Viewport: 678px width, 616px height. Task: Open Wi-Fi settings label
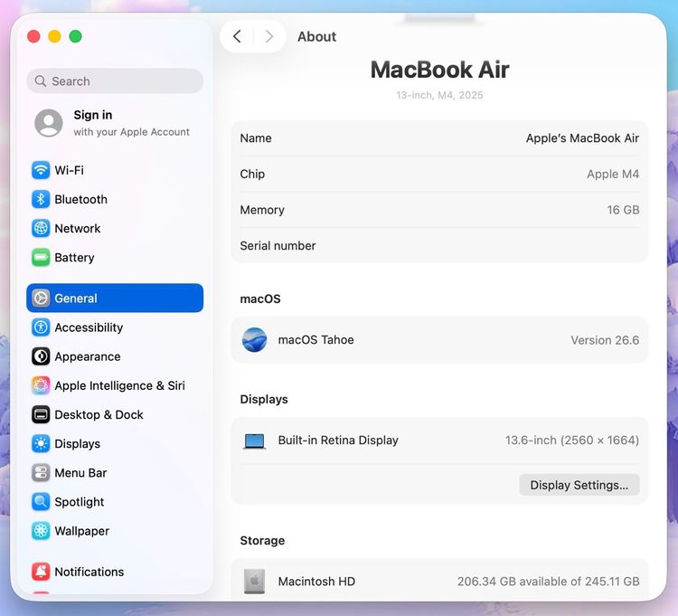point(70,170)
